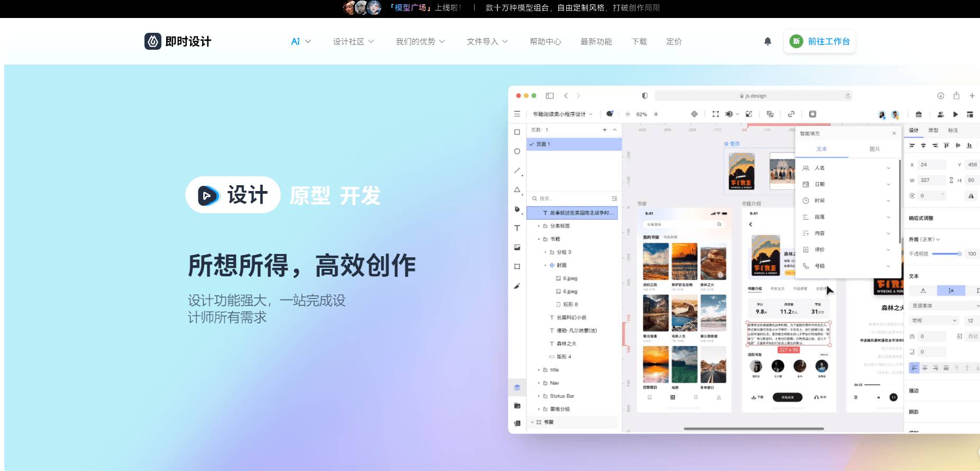Open the comments bubble icon
The width and height of the screenshot is (980, 471).
coord(610,114)
